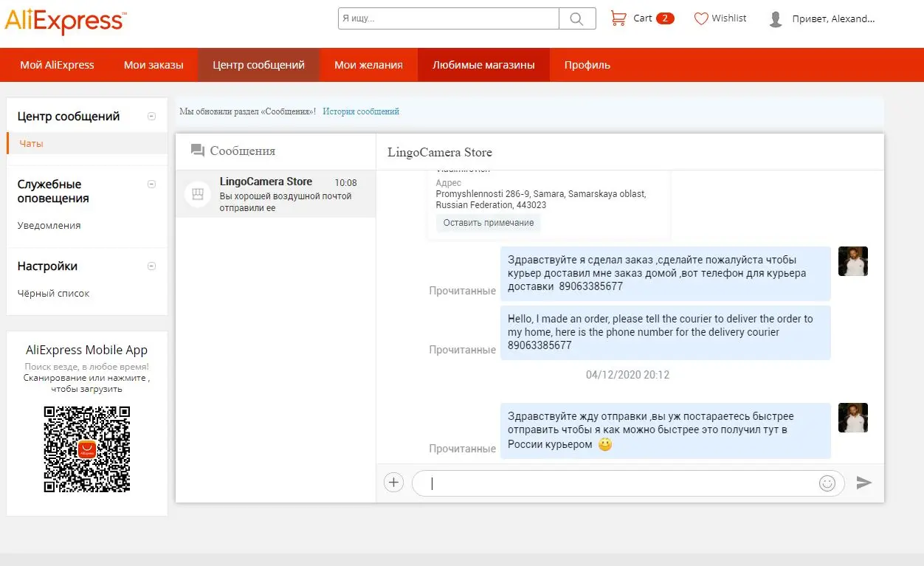Image resolution: width=924 pixels, height=566 pixels.
Task: Click the Я ищу search field
Action: click(x=449, y=18)
